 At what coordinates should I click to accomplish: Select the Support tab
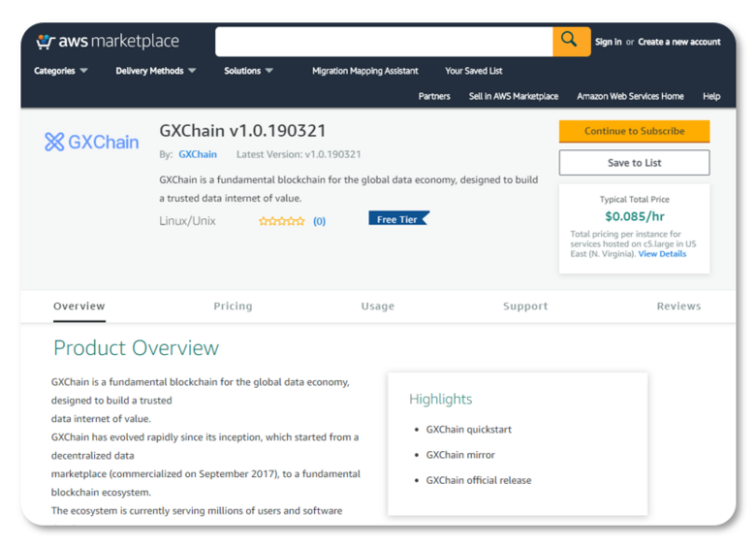(x=525, y=306)
